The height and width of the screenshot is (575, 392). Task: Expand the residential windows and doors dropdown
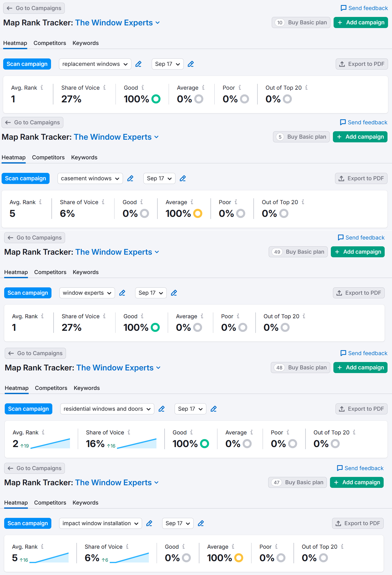point(107,409)
